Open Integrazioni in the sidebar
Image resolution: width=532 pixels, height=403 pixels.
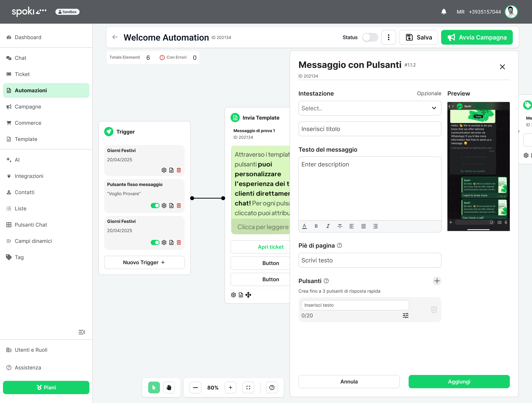46,176
